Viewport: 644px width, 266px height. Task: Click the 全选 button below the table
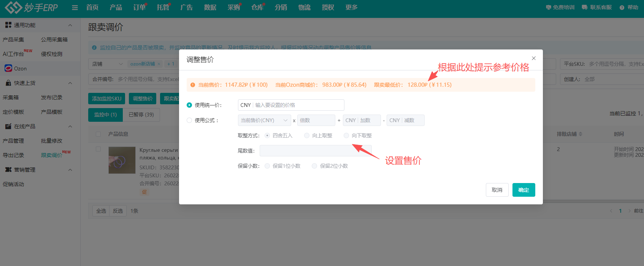click(101, 211)
